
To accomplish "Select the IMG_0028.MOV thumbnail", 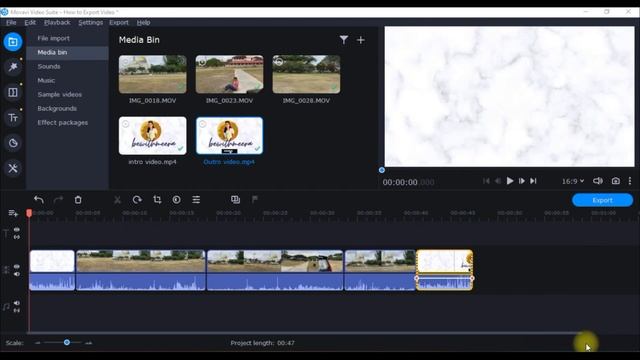I will tap(306, 74).
